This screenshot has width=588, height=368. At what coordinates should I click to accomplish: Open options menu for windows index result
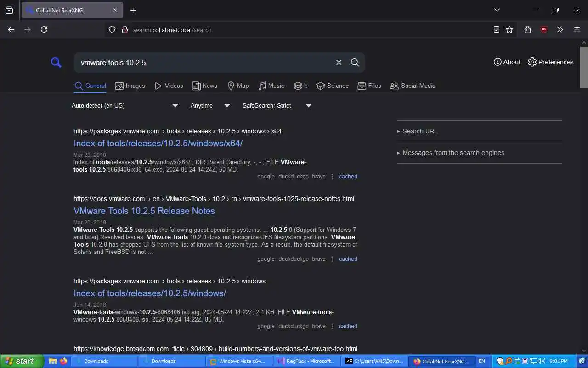332,326
